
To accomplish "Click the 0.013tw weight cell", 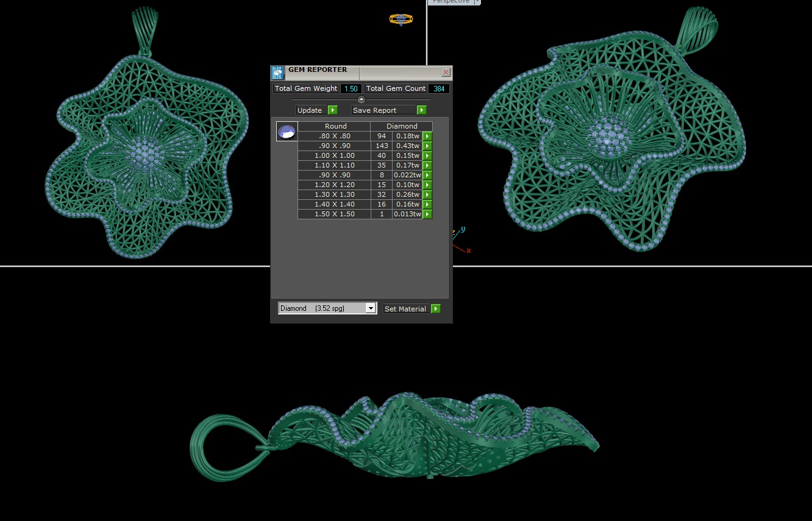I will pyautogui.click(x=408, y=214).
